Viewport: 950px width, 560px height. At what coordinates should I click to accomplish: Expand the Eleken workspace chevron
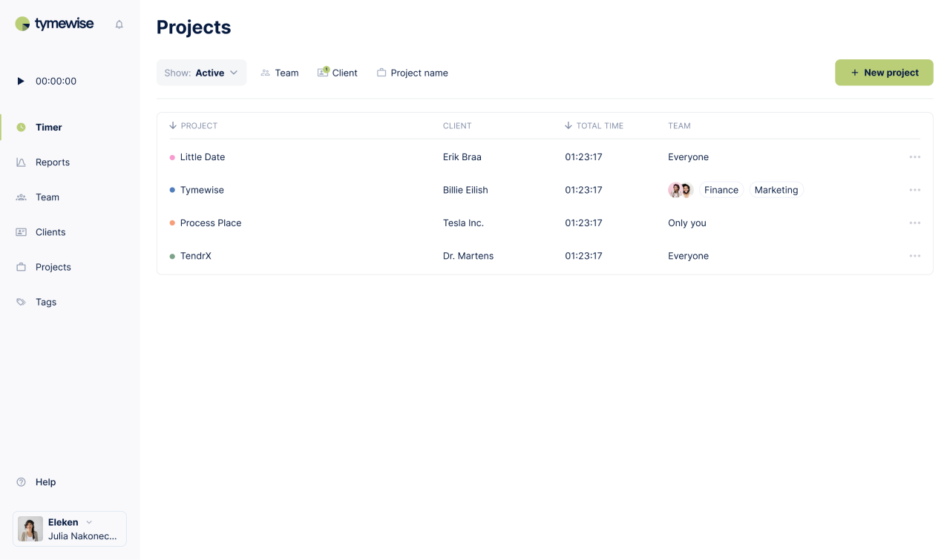click(x=89, y=522)
